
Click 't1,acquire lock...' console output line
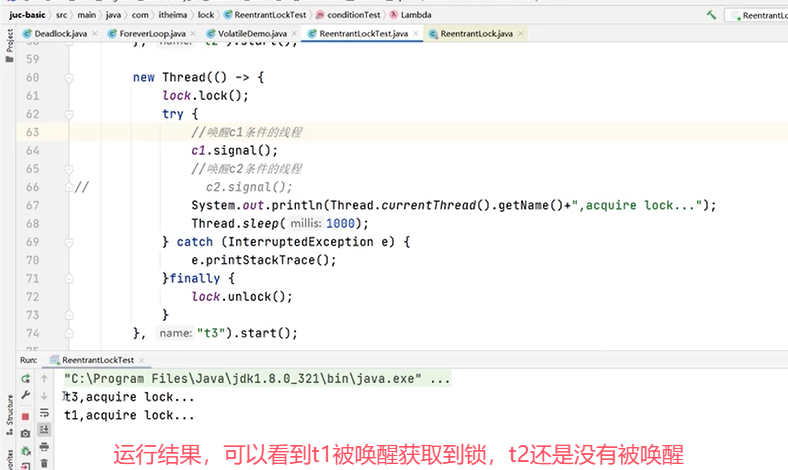(129, 415)
